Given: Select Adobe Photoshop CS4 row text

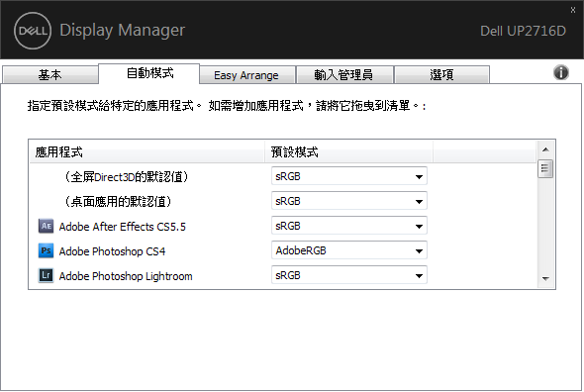Looking at the screenshot, I should click(x=112, y=251).
